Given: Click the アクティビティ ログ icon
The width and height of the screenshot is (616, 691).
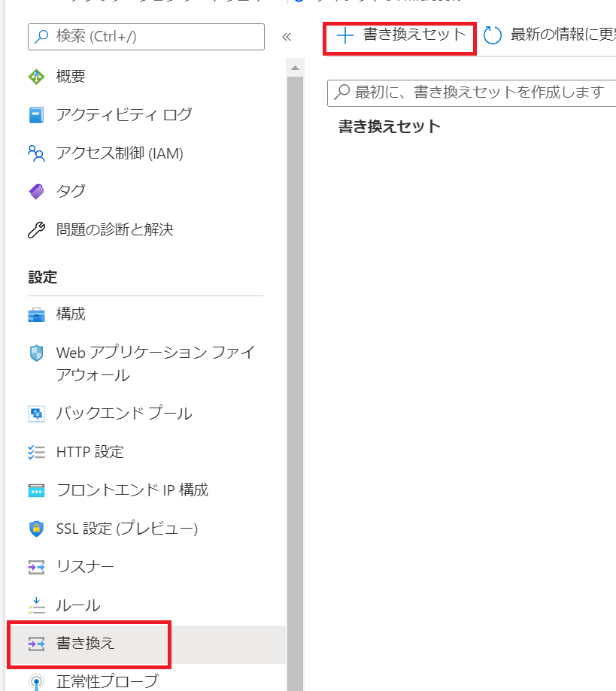Looking at the screenshot, I should point(36,115).
